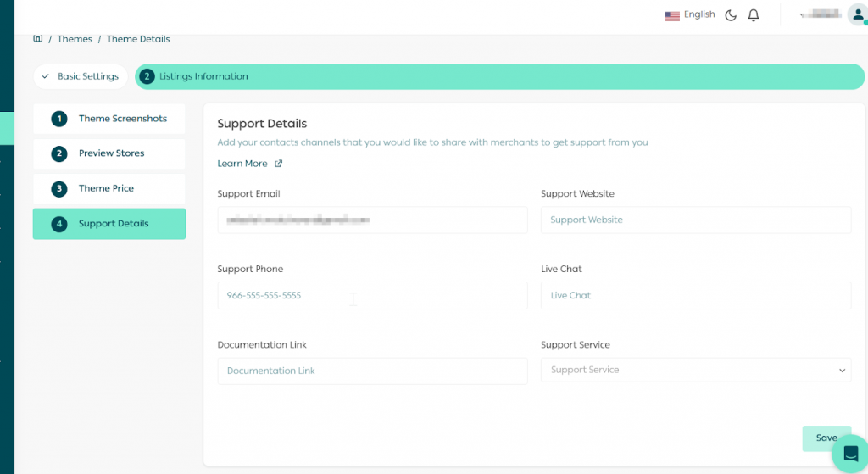Image resolution: width=868 pixels, height=474 pixels.
Task: Open English language selector
Action: pos(698,14)
